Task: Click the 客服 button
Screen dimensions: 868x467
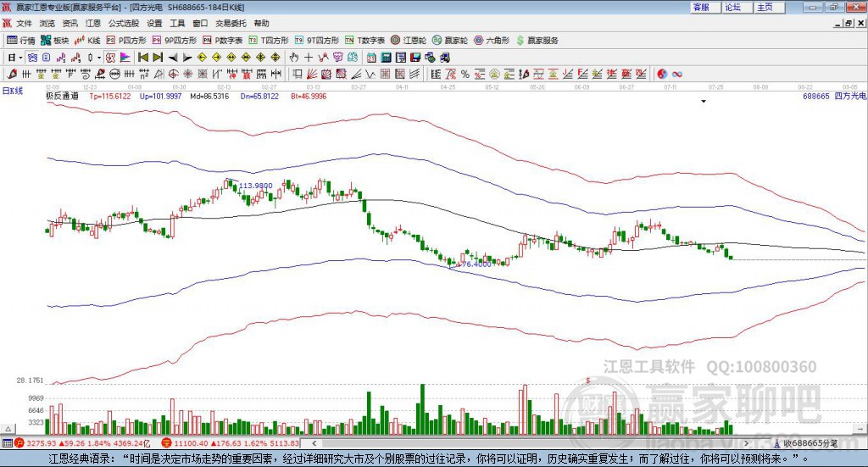Action: point(705,7)
